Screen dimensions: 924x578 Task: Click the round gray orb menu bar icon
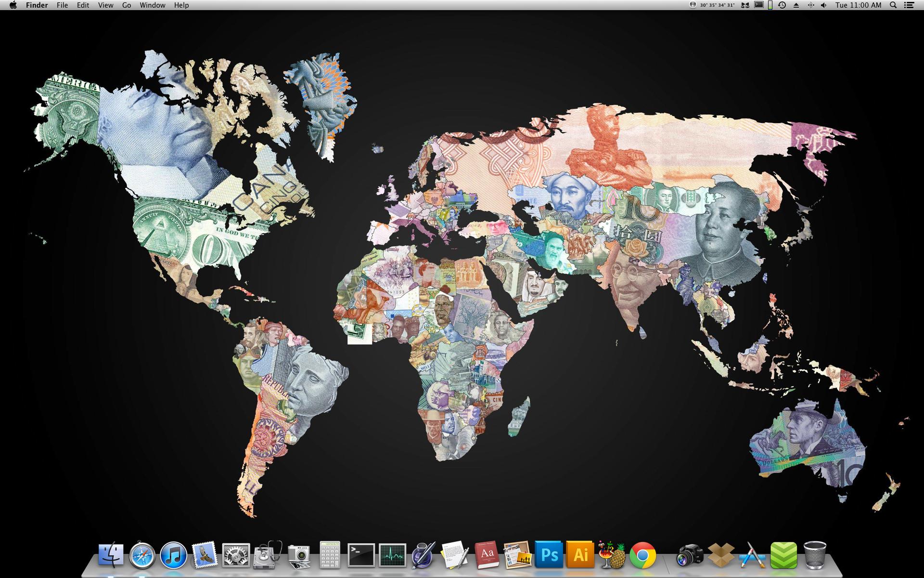tap(693, 5)
